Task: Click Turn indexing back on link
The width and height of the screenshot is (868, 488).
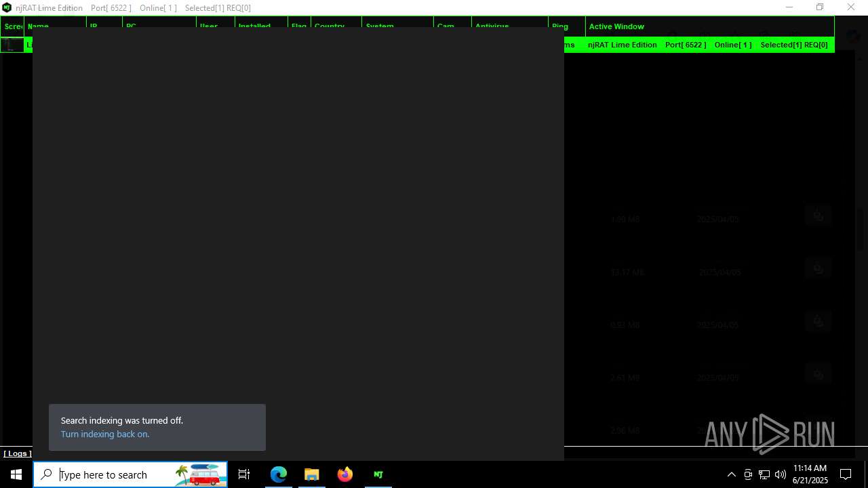Action: 105,434
